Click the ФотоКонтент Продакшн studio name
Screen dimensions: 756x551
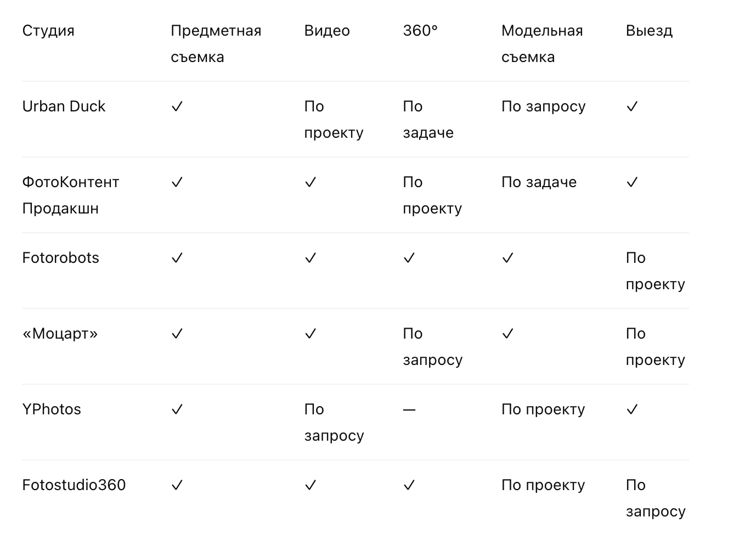pyautogui.click(x=71, y=195)
